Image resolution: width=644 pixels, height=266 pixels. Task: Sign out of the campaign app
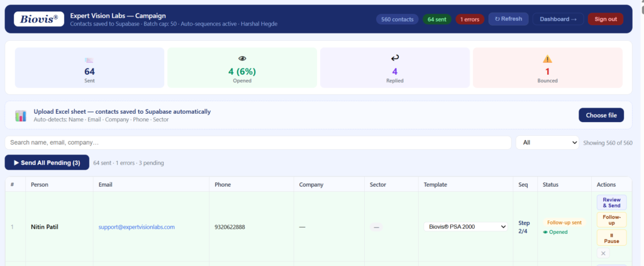click(606, 19)
